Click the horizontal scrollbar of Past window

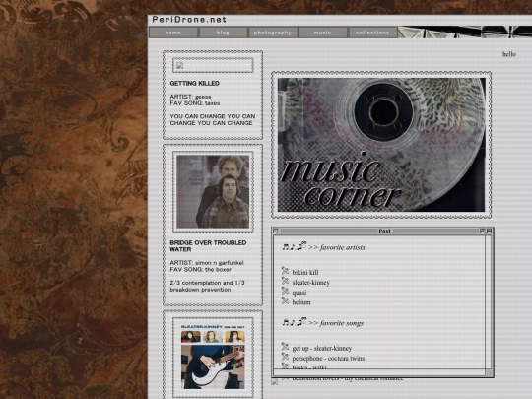tap(379, 372)
